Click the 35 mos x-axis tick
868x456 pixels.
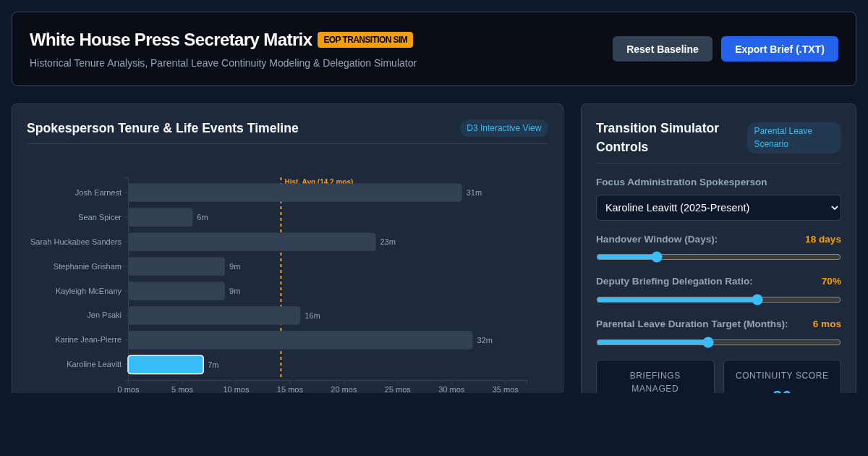(506, 389)
